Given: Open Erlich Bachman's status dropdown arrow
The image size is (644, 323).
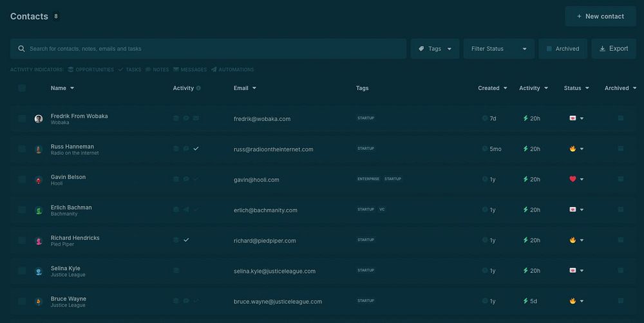Looking at the screenshot, I should [x=582, y=210].
